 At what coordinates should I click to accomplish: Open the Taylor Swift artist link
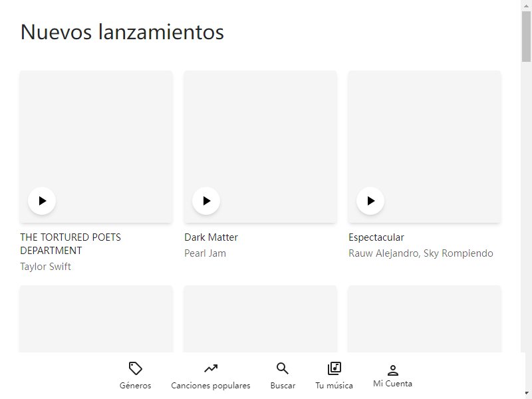point(45,267)
